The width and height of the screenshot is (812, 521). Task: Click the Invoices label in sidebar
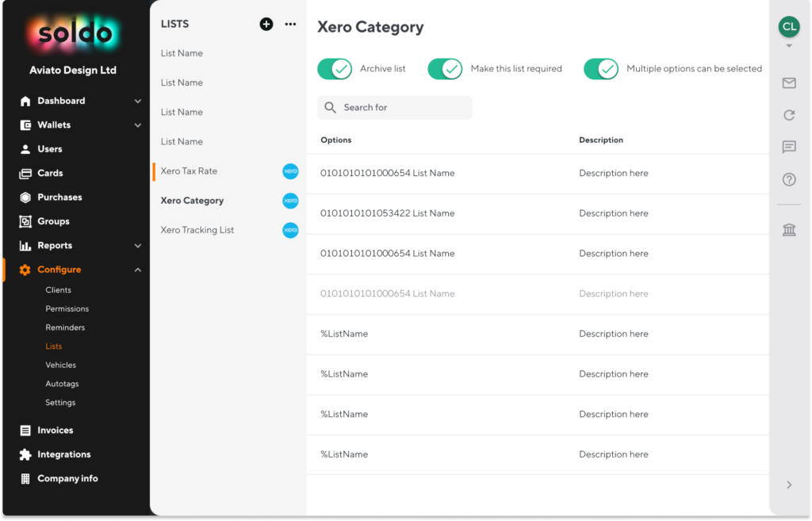(55, 431)
